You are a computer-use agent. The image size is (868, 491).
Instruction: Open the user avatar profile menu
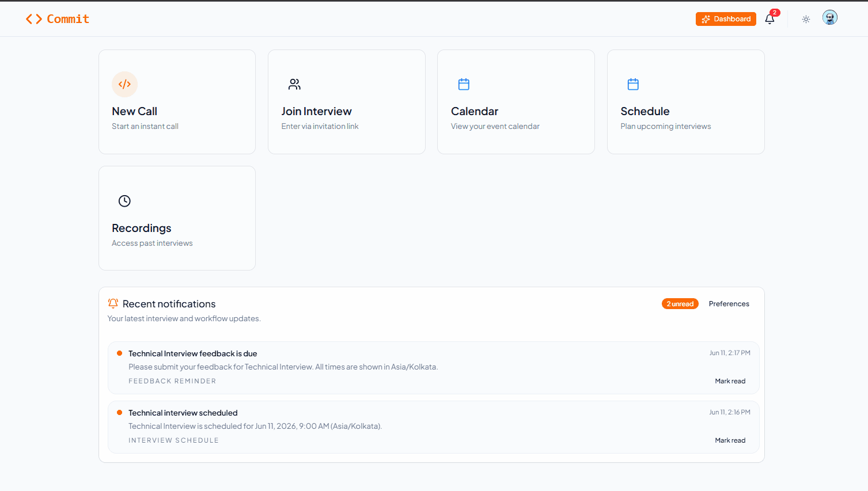coord(830,18)
